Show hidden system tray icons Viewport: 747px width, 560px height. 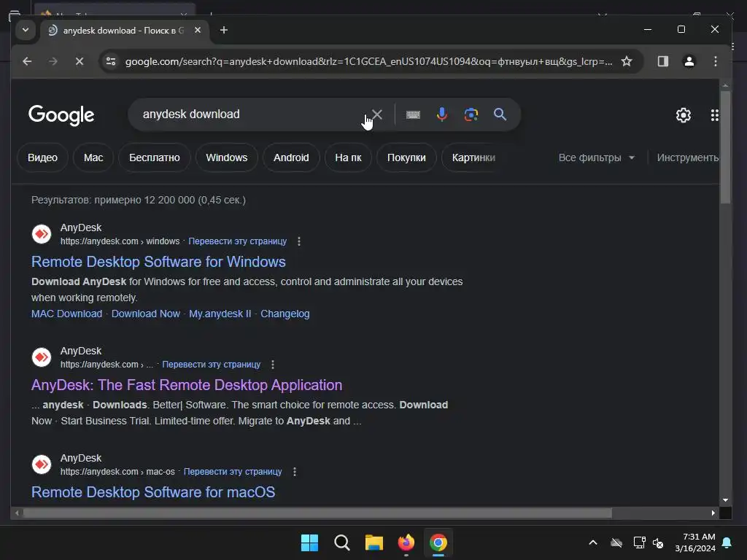click(592, 542)
